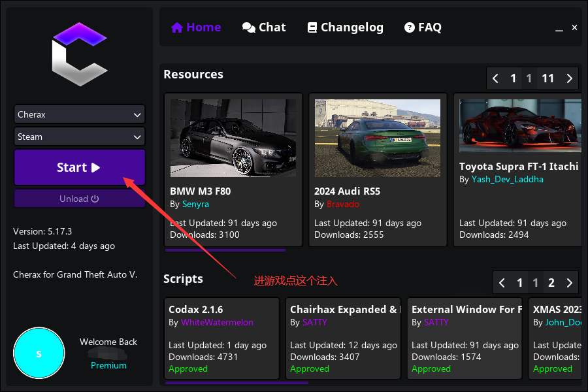Click the Unload button
This screenshot has width=588, height=392.
pos(79,199)
